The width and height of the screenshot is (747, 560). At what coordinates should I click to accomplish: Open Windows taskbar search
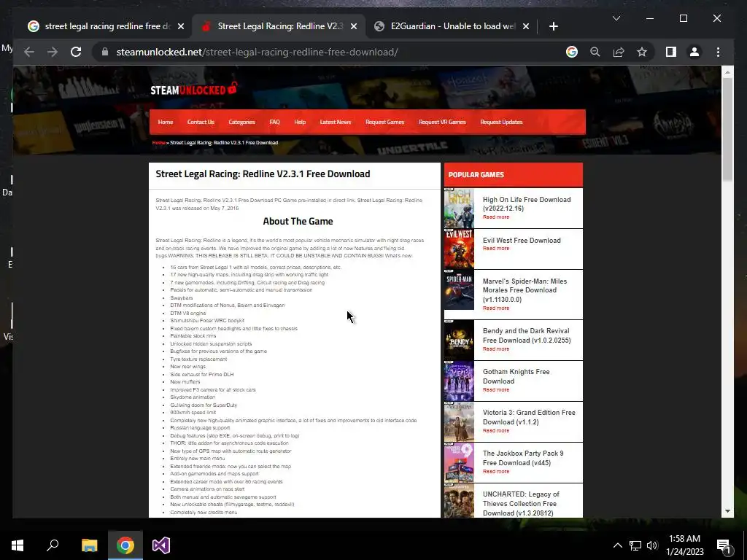[53, 545]
